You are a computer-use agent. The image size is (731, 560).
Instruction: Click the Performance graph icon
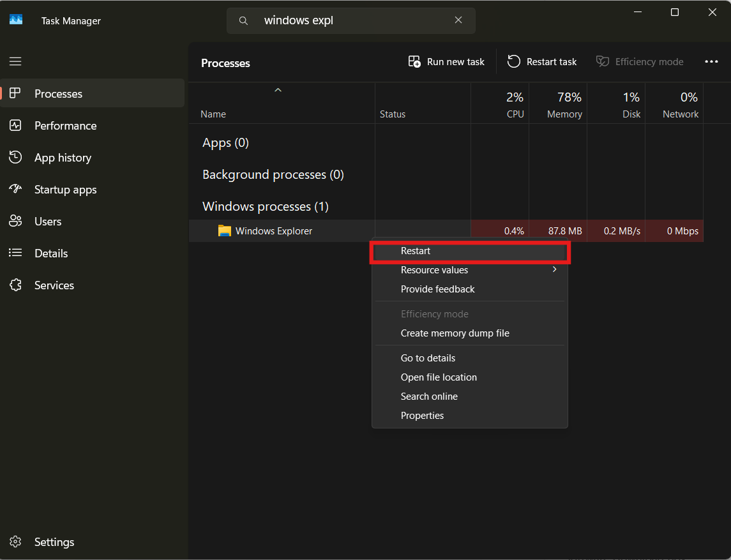pyautogui.click(x=15, y=125)
